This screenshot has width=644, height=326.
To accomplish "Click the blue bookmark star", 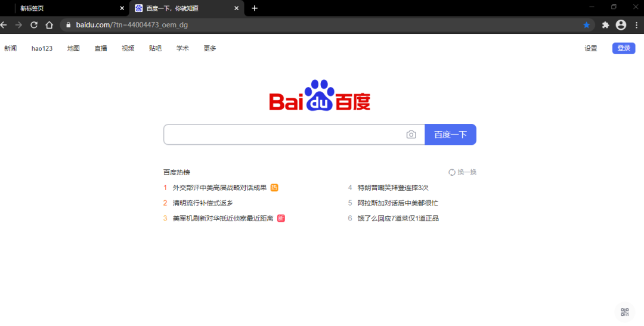I will click(x=587, y=25).
